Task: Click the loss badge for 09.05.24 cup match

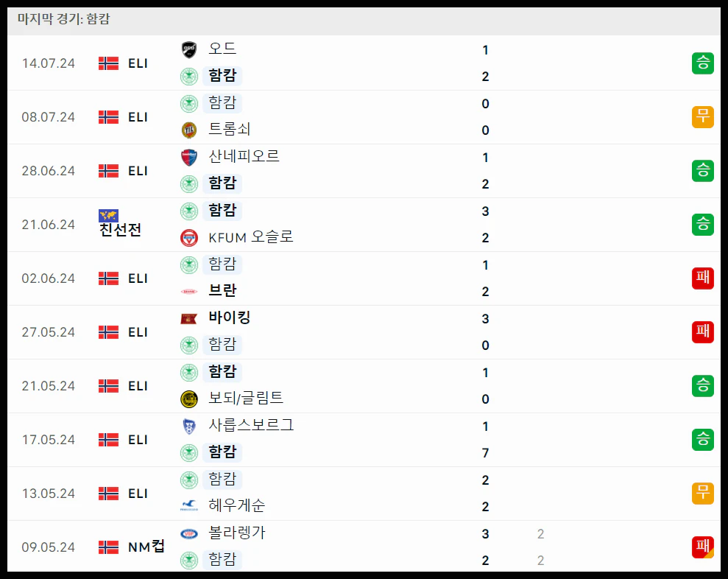Action: pos(702,547)
